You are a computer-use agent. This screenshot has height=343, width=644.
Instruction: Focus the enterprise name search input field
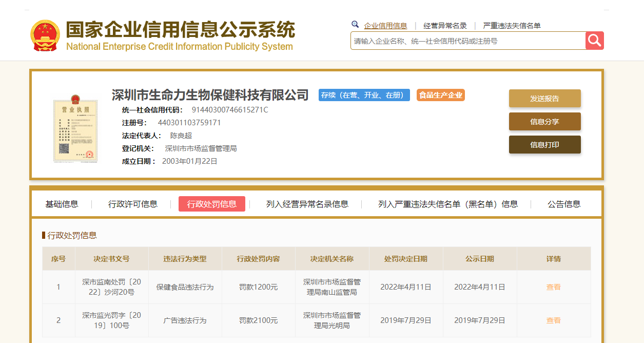pos(468,41)
